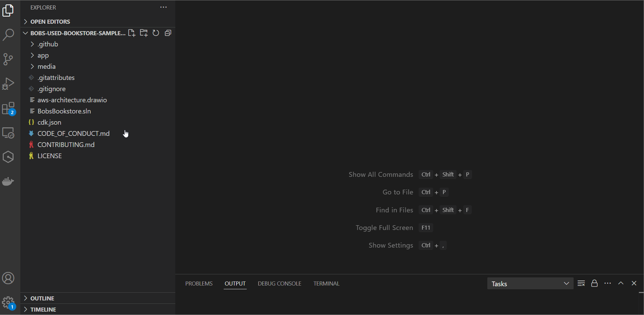Select the CODE_OF_CONDUCT.md file

(73, 133)
